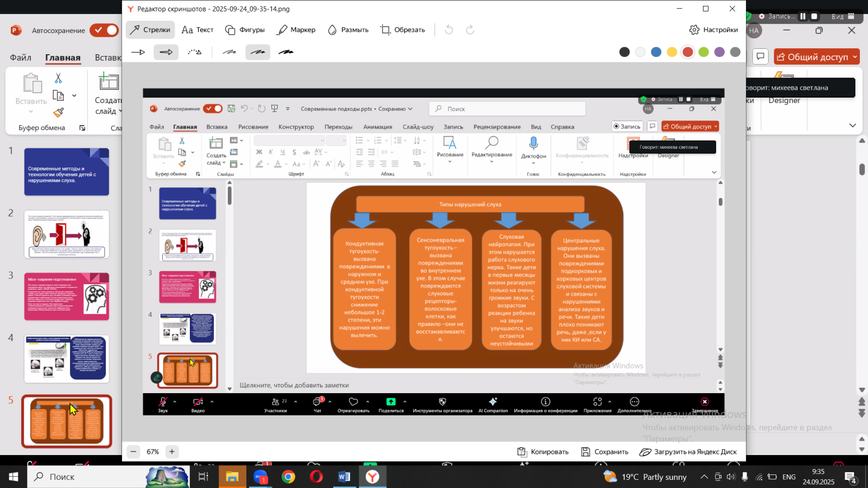Open the Файл menu tab

(21, 57)
